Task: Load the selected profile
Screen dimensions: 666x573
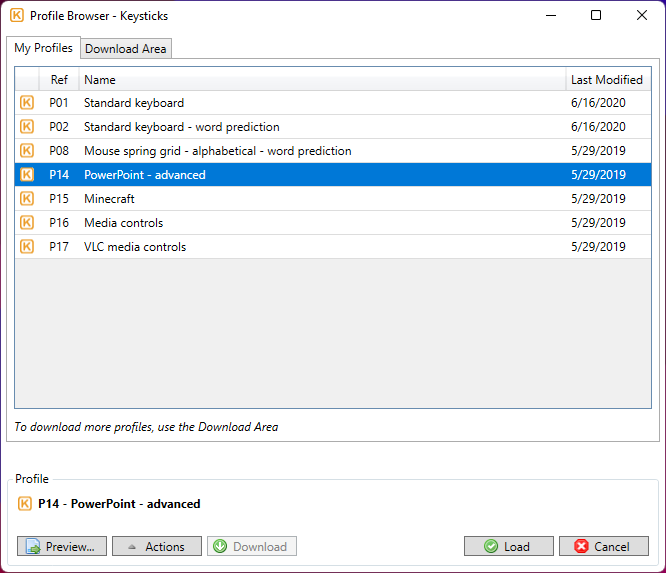Action: [509, 546]
